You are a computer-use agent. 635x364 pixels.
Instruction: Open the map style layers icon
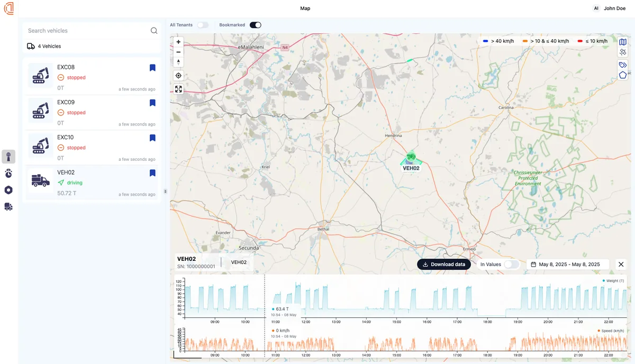point(622,42)
